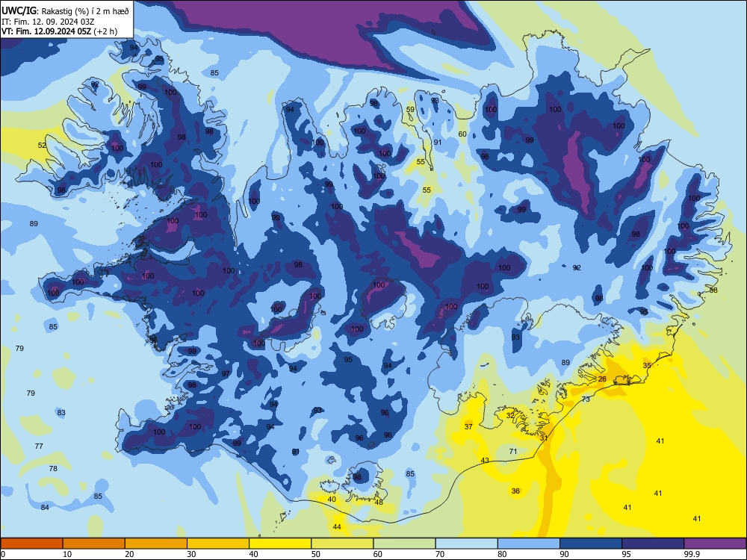Select the bright yellow 40–50 legend swatch

click(280, 544)
